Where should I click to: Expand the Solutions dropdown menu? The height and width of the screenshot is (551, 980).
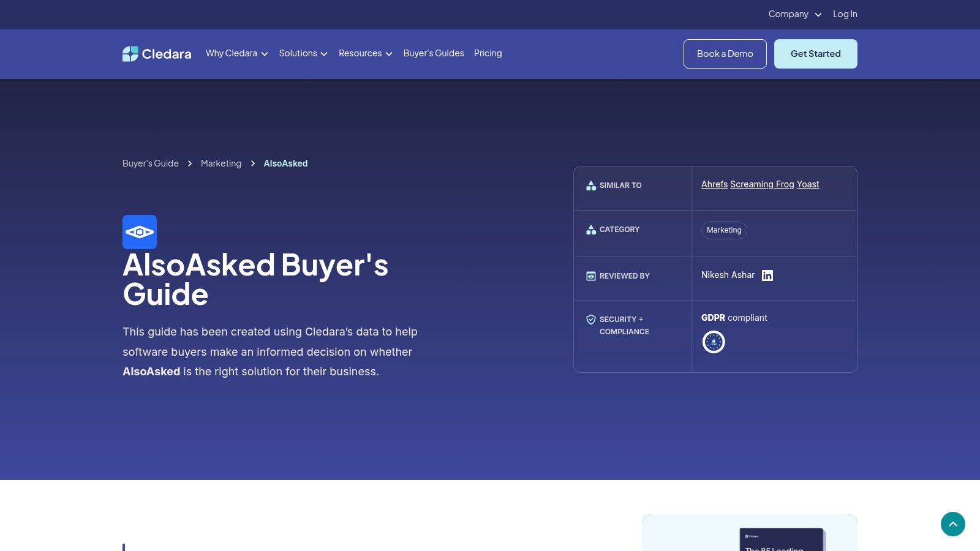point(303,53)
